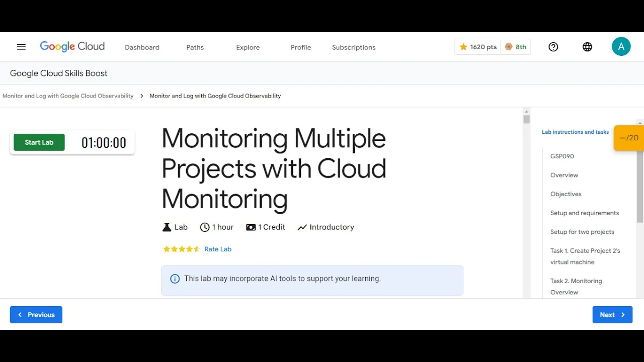Open the account avatar A

point(621,47)
